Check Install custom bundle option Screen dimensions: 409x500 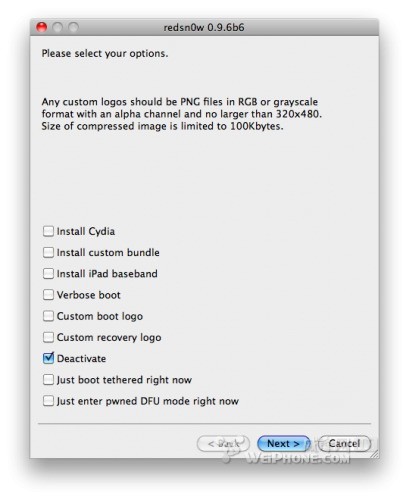click(48, 252)
